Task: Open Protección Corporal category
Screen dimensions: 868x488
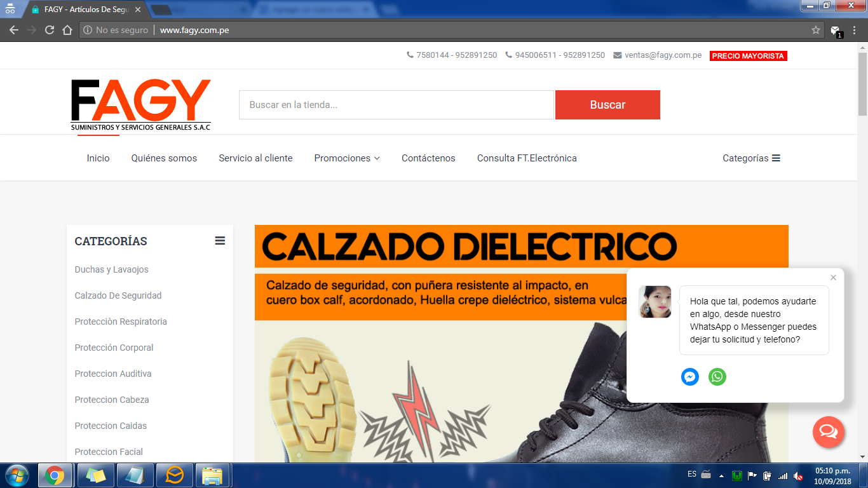Action: click(x=114, y=348)
